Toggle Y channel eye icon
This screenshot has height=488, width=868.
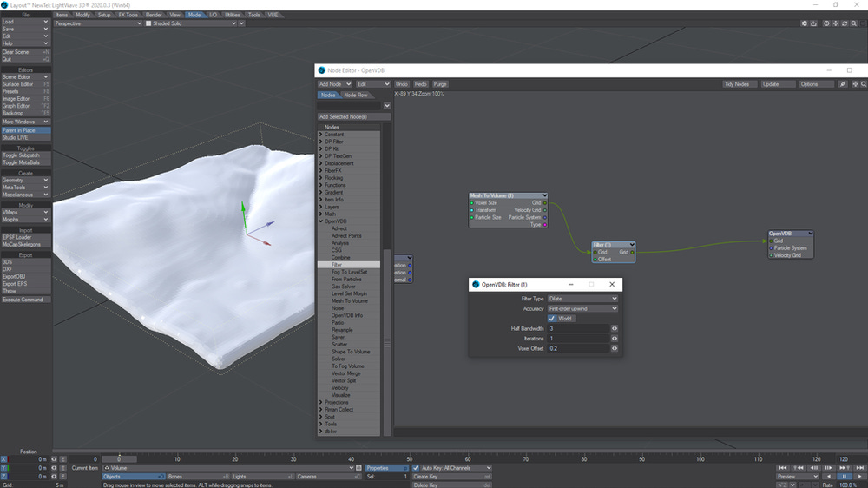click(x=54, y=468)
